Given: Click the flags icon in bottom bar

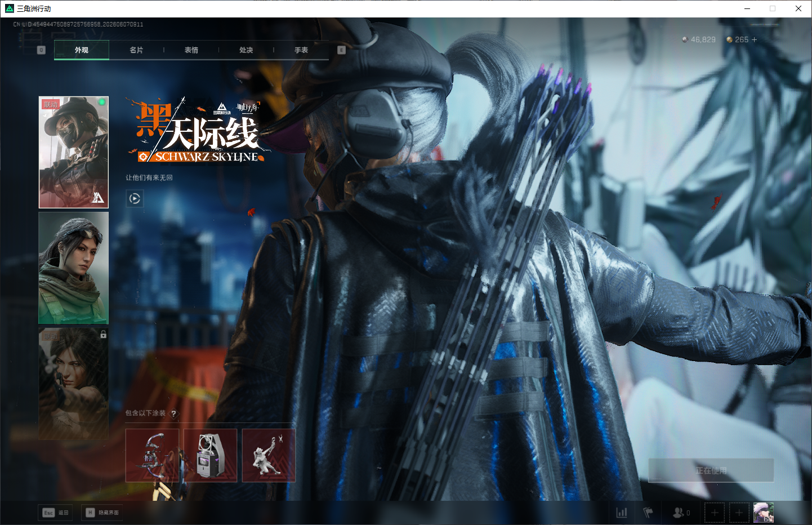Looking at the screenshot, I should [x=648, y=513].
